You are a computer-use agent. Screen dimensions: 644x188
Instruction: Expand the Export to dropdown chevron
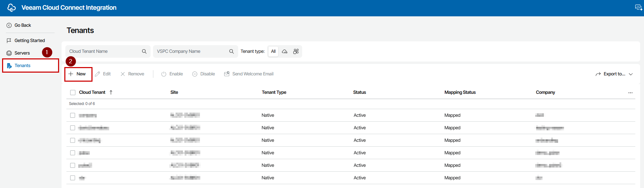(631, 74)
